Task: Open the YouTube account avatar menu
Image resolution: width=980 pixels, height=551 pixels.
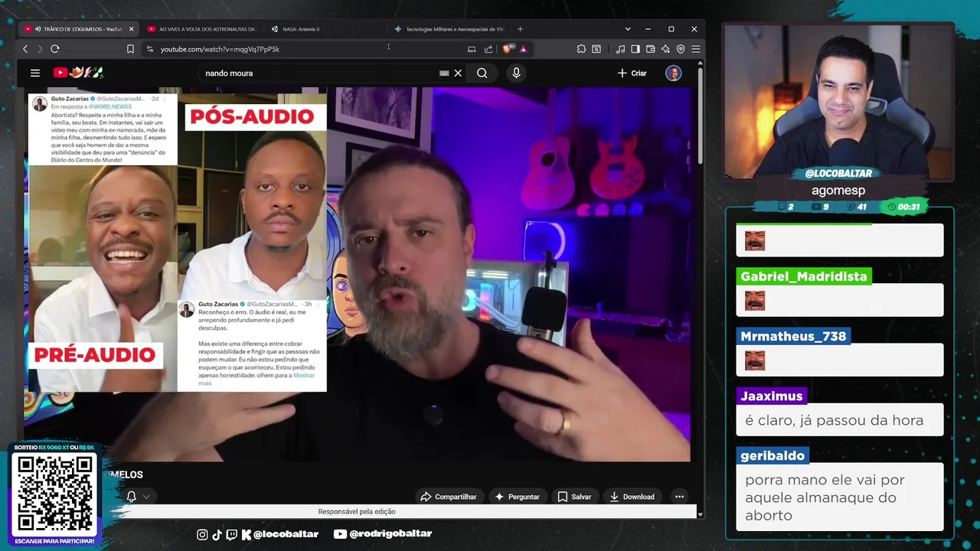Action: 674,73
